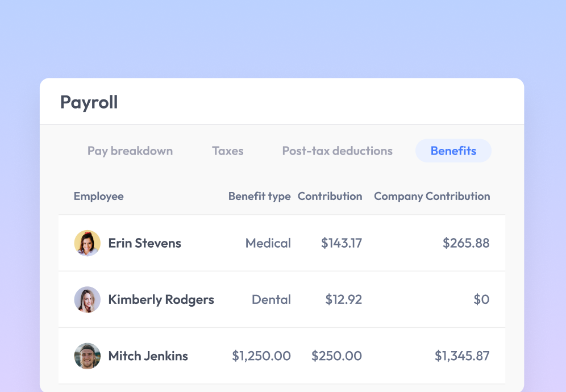Open the Pay breakdown tab

point(130,151)
